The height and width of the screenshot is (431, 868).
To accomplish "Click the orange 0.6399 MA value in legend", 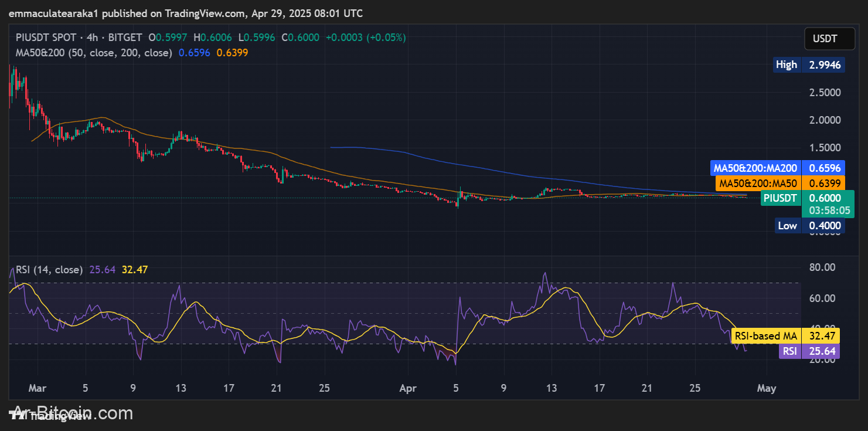I will point(232,53).
